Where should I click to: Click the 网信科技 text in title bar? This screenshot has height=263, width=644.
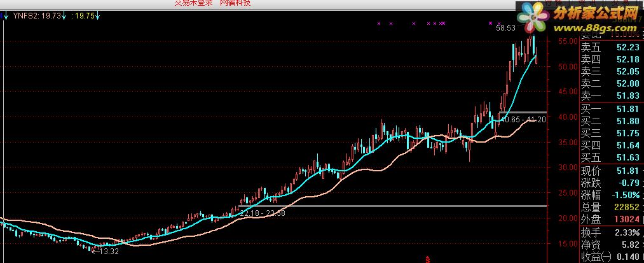pos(235,3)
